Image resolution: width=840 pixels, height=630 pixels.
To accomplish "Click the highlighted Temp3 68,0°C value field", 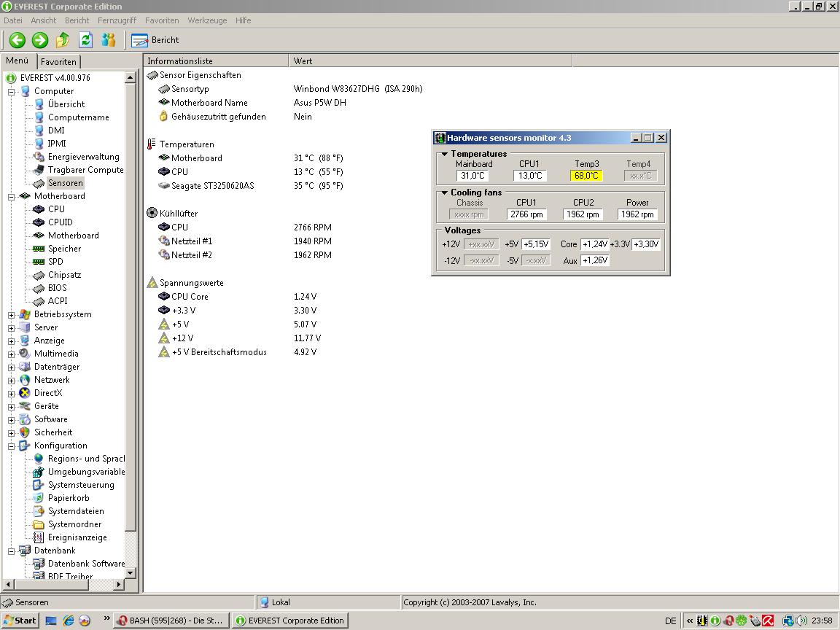I will 586,176.
